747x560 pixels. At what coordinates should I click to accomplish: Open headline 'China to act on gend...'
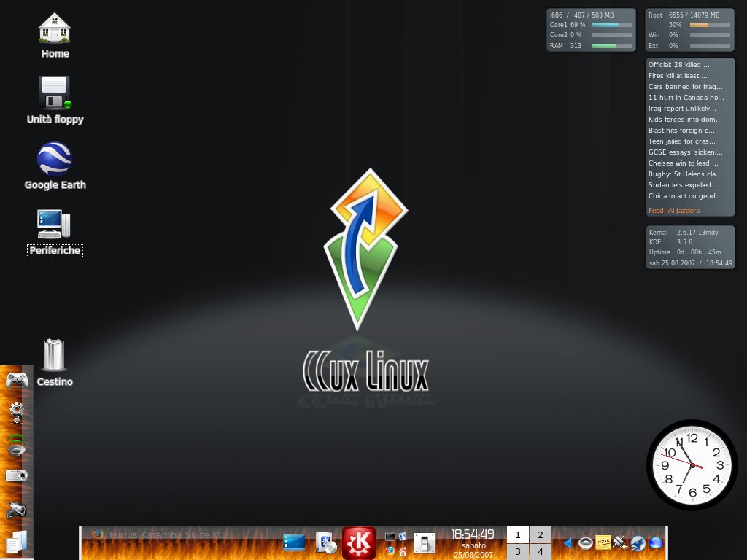point(684,196)
